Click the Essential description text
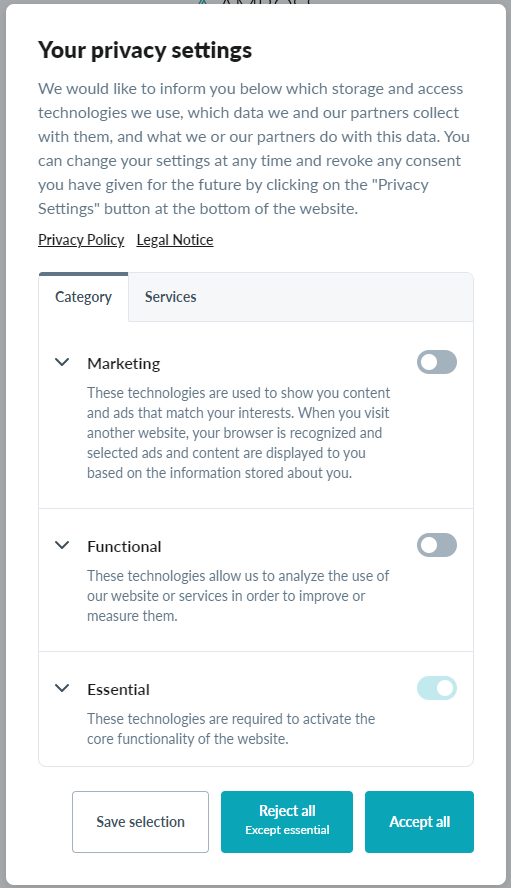 [231, 729]
